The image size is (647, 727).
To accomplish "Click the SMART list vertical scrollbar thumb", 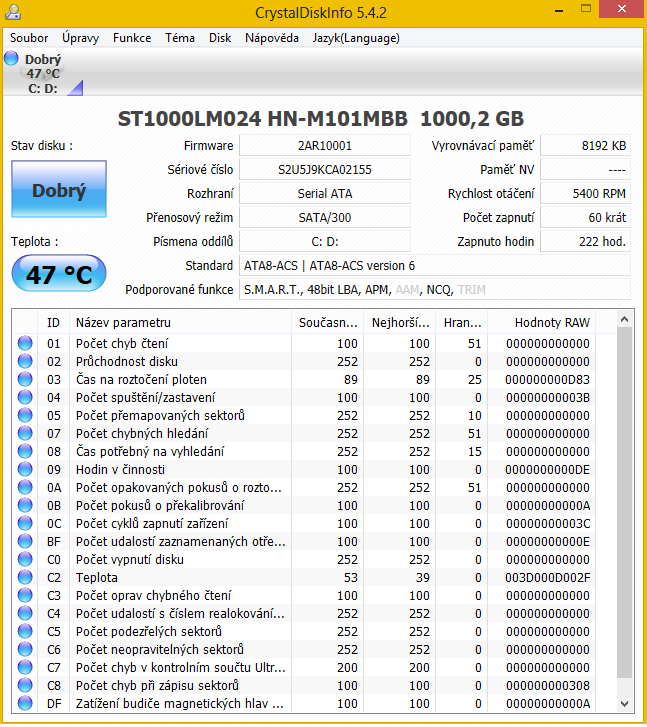I will [624, 502].
